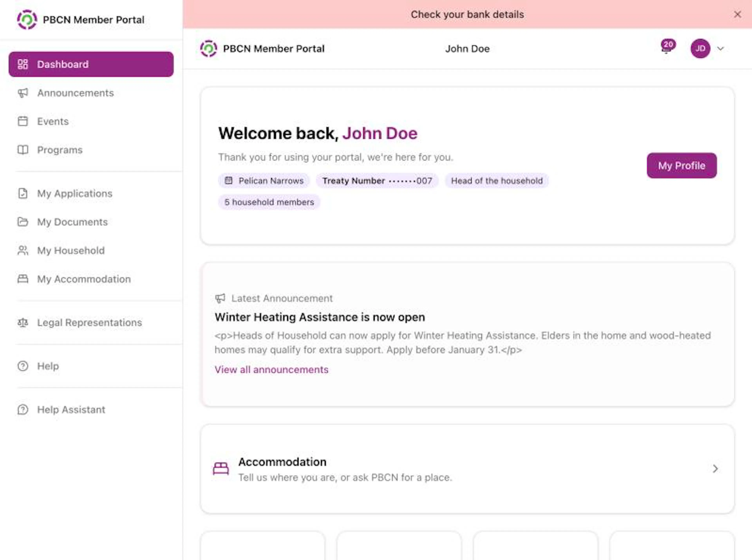Click the JD user avatar

tap(700, 49)
